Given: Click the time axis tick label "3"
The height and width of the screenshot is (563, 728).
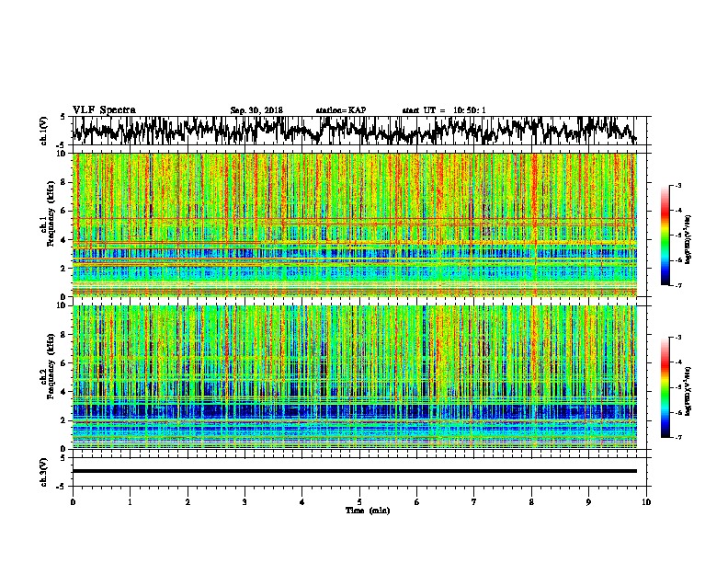Looking at the screenshot, I should click(x=245, y=502).
